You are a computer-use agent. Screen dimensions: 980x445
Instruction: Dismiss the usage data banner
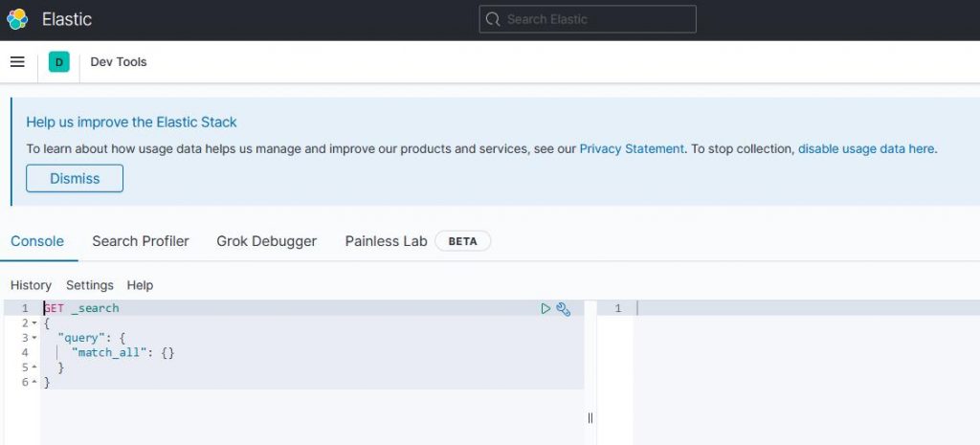point(75,179)
